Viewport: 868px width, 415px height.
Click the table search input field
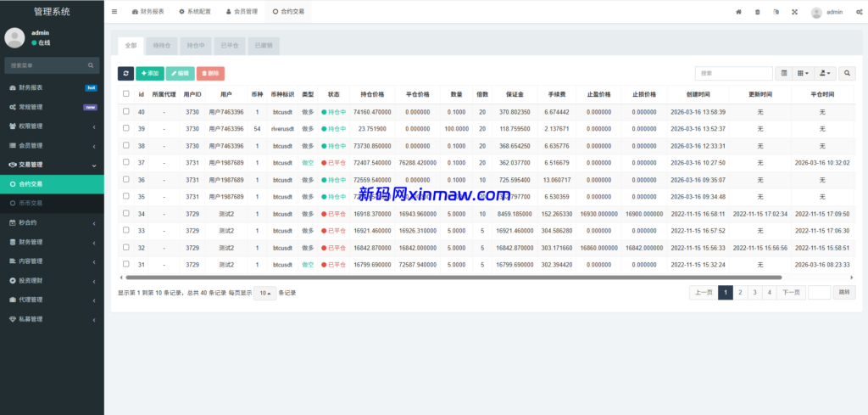[733, 73]
